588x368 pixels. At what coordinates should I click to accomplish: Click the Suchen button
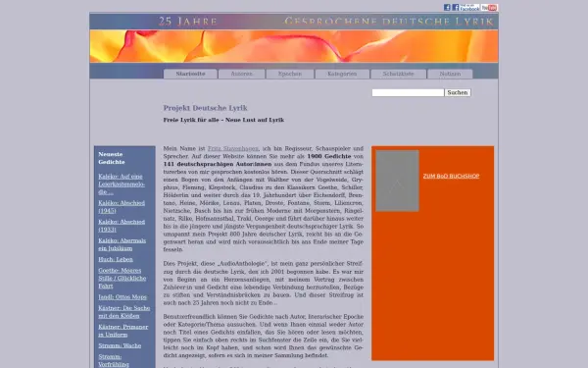[x=458, y=93]
